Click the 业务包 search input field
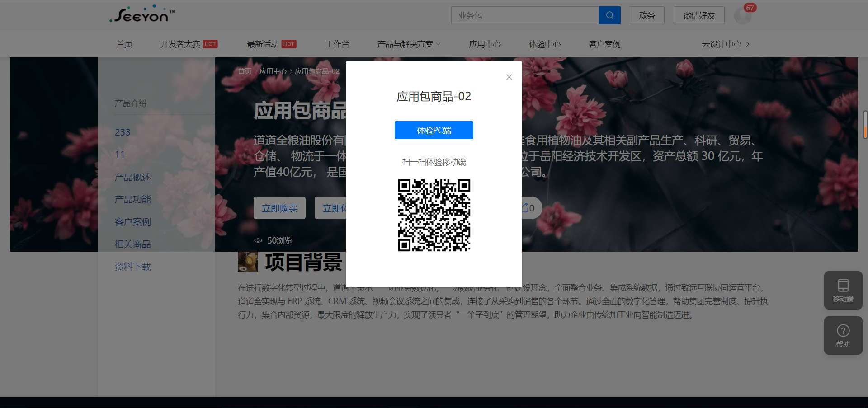 coord(525,15)
